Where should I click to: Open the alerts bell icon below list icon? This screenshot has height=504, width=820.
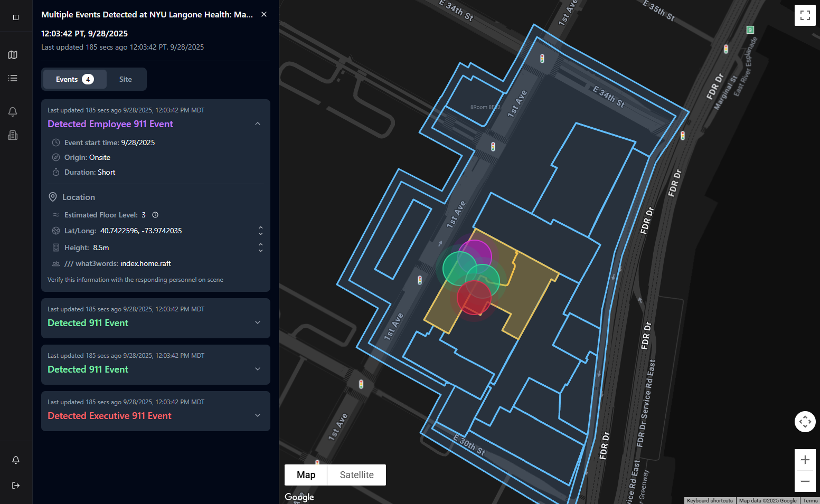point(13,112)
